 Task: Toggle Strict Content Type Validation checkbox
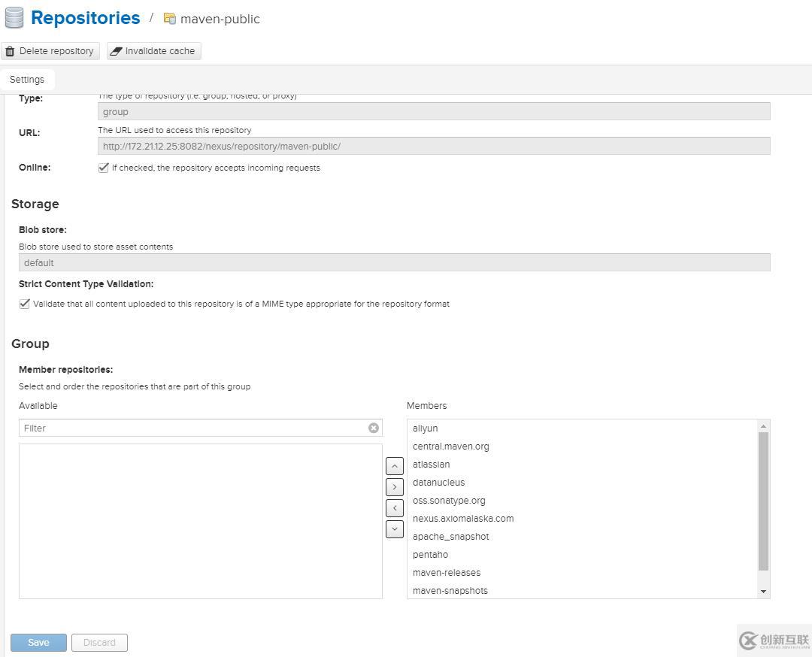tap(24, 304)
